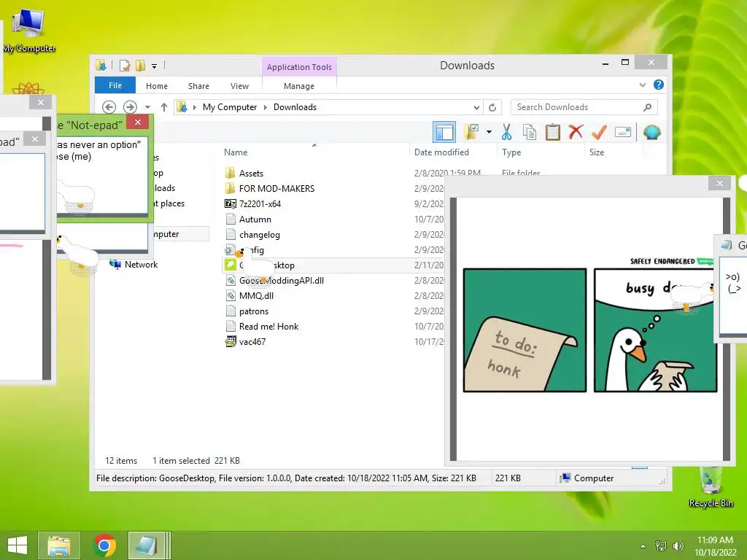This screenshot has height=560, width=747.
Task: Click the Rename icon in toolbar
Action: pos(623,132)
